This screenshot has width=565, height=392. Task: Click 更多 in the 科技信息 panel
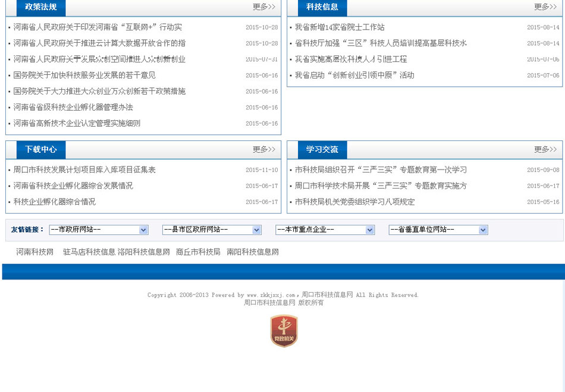[545, 7]
